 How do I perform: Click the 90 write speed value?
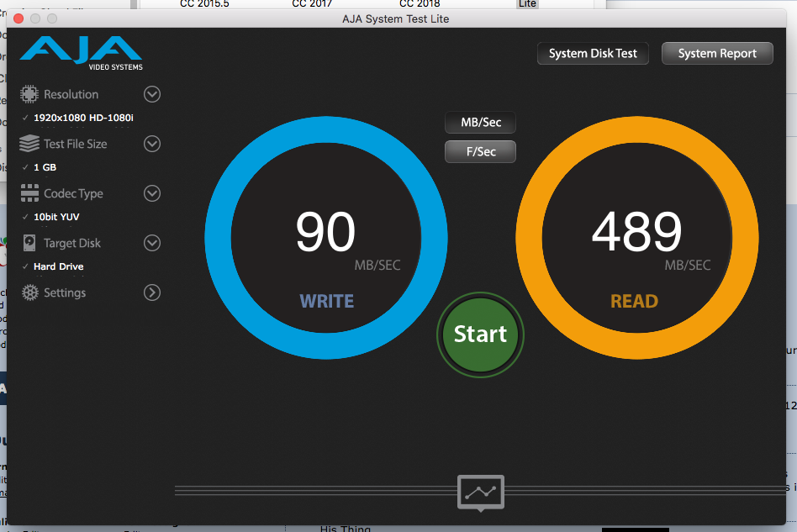pos(325,232)
